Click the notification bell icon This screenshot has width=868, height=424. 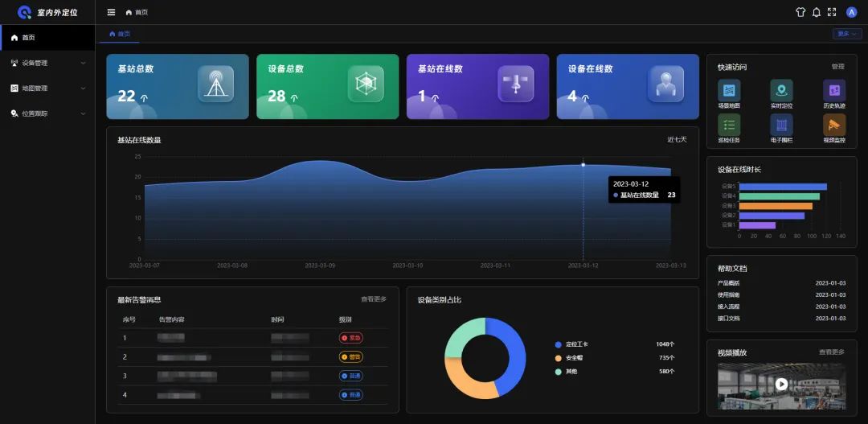(816, 12)
